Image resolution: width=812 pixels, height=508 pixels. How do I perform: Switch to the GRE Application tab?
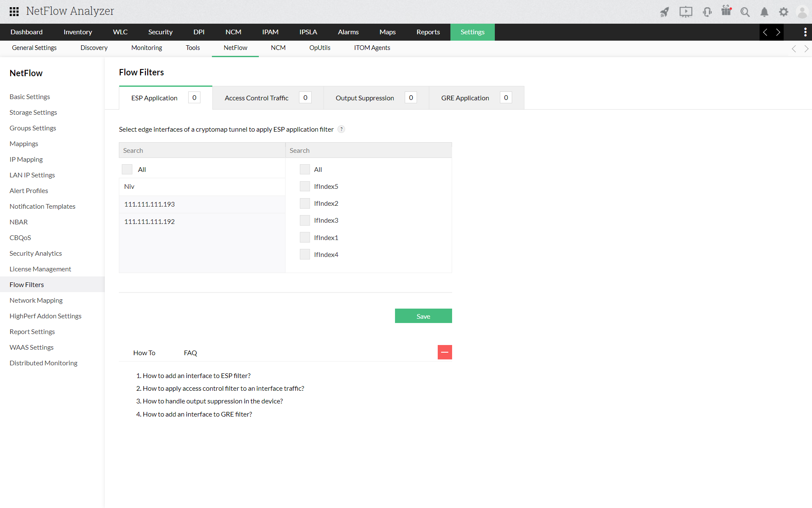465,98
